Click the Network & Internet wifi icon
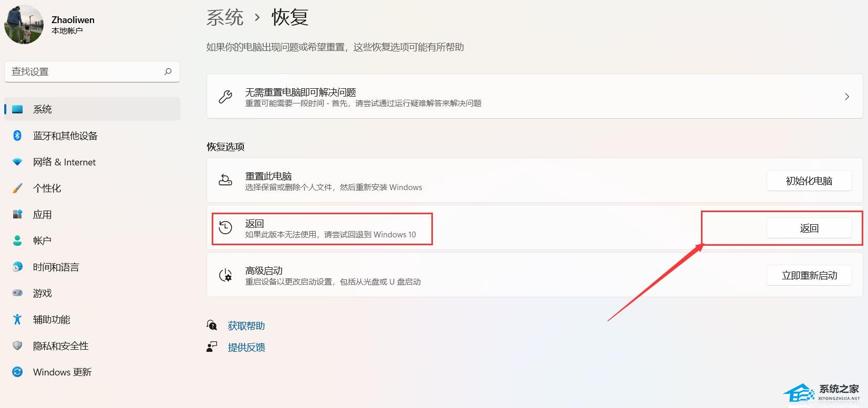This screenshot has width=868, height=408. (17, 162)
